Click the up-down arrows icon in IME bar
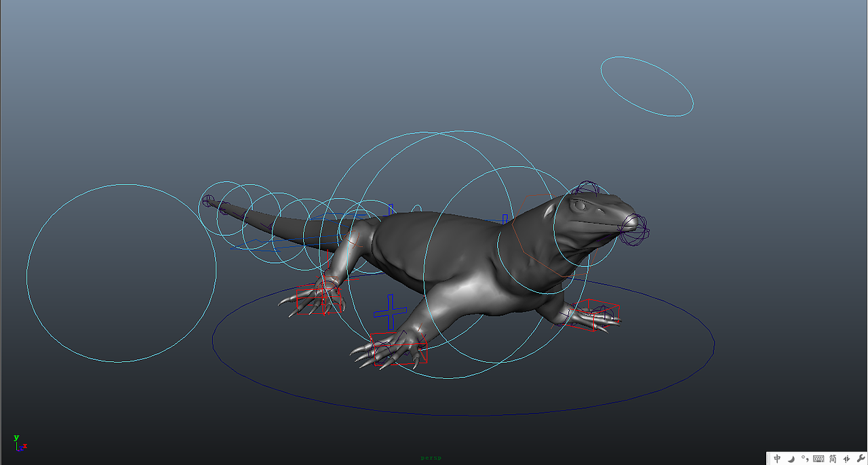This screenshot has width=868, height=465. pos(846,459)
